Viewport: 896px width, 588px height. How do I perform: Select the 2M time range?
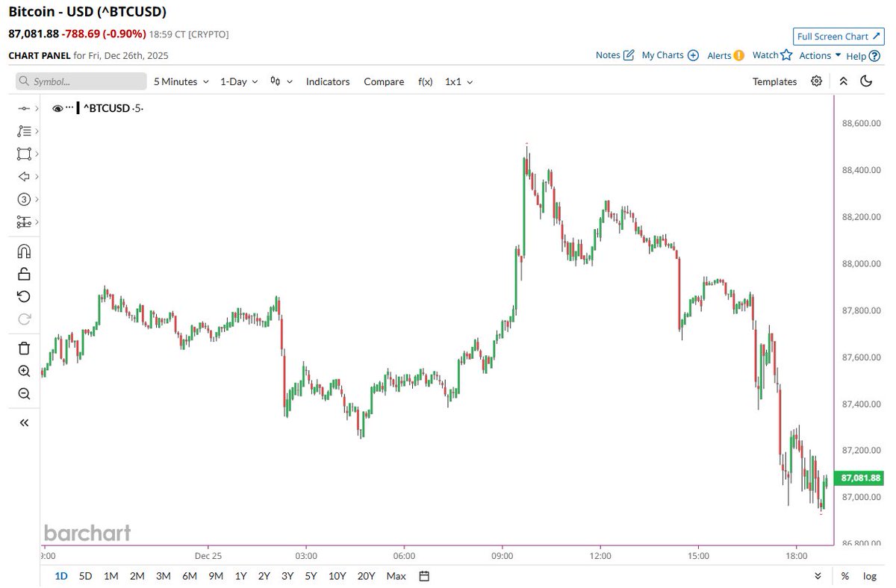click(137, 576)
